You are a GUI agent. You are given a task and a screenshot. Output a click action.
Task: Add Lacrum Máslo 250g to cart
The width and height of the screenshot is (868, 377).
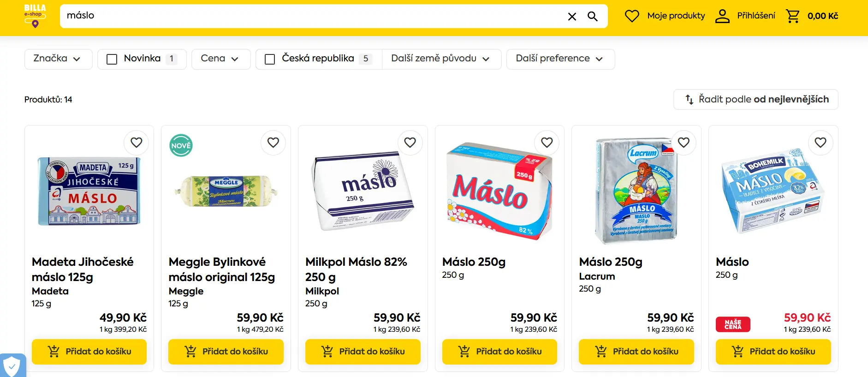[x=636, y=352]
